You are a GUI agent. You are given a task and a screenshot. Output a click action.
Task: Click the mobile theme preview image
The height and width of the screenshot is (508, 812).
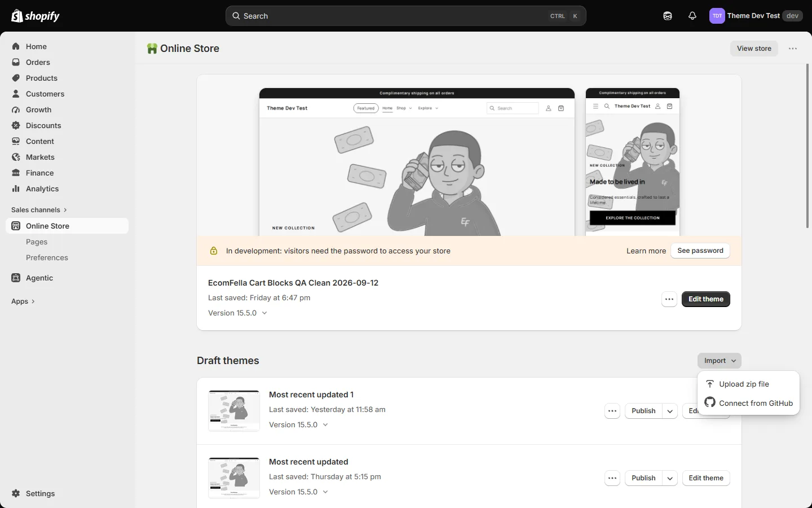click(633, 162)
